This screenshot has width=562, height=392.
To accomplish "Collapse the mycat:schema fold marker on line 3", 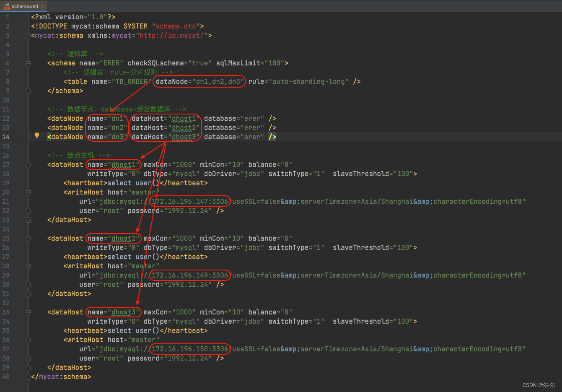I will pos(28,36).
